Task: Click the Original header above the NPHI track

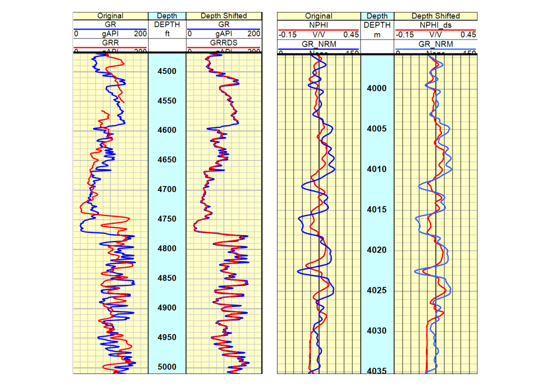Action: click(318, 16)
